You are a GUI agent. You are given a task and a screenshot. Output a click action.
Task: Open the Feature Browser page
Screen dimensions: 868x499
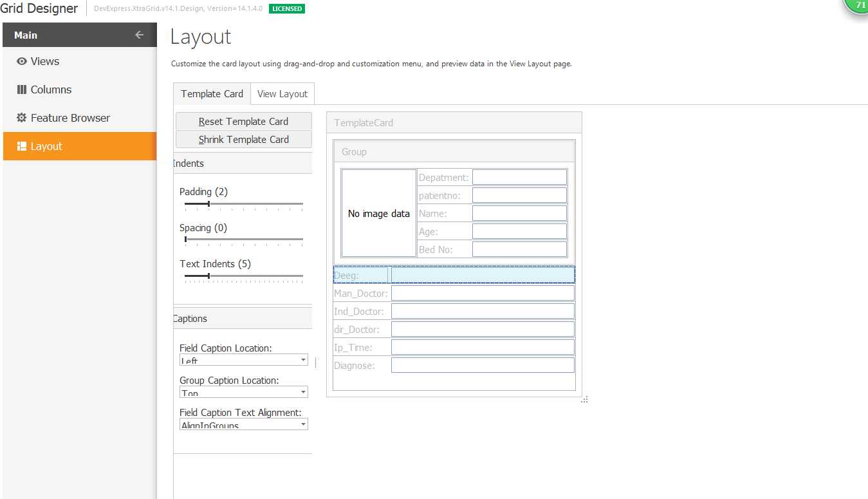[x=80, y=118]
